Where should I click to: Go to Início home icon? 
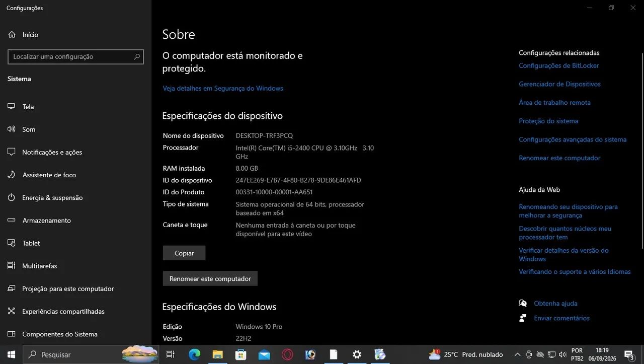tap(12, 35)
